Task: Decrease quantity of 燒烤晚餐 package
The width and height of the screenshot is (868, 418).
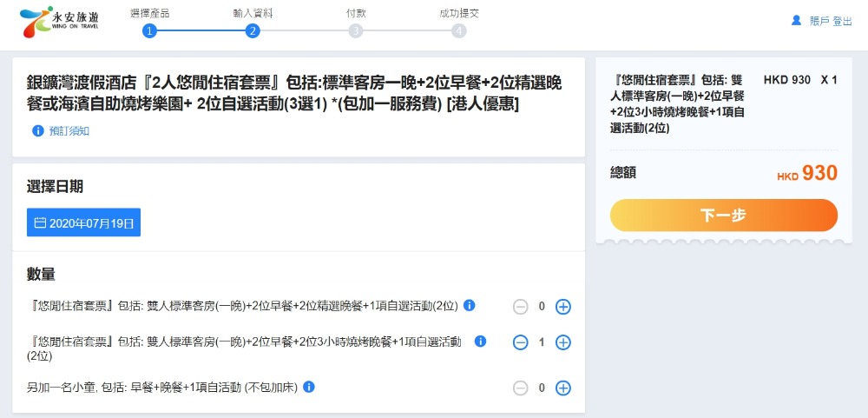Action: (x=521, y=342)
